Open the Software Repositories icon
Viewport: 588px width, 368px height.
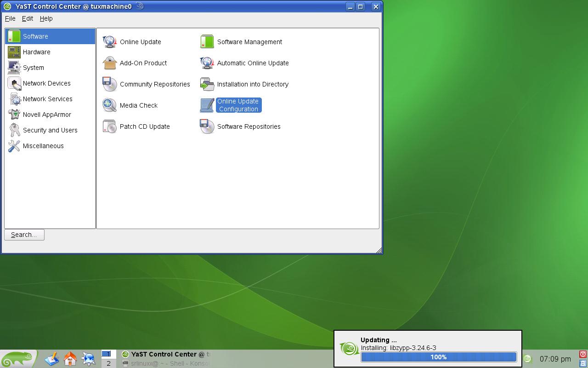(207, 126)
